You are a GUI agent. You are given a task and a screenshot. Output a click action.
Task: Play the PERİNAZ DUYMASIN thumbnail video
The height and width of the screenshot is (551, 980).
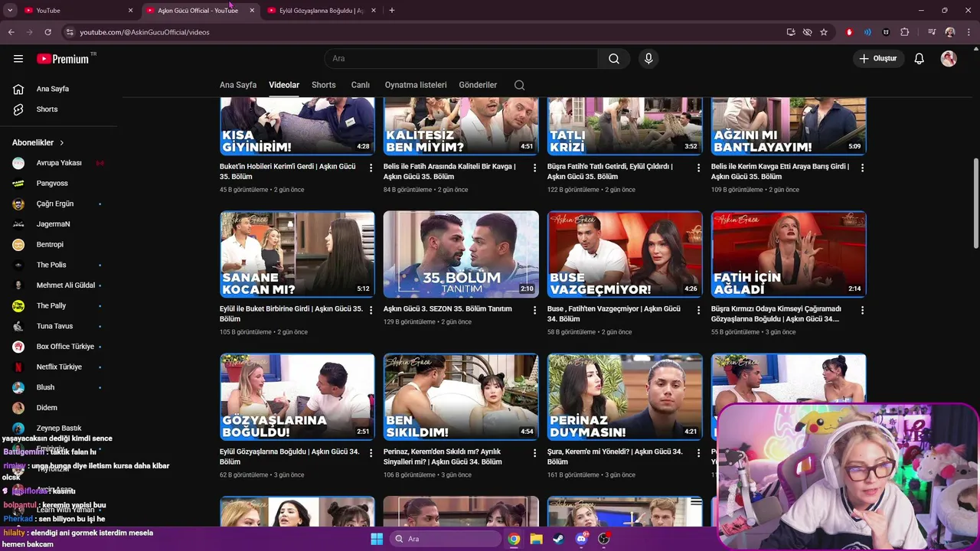pos(625,396)
